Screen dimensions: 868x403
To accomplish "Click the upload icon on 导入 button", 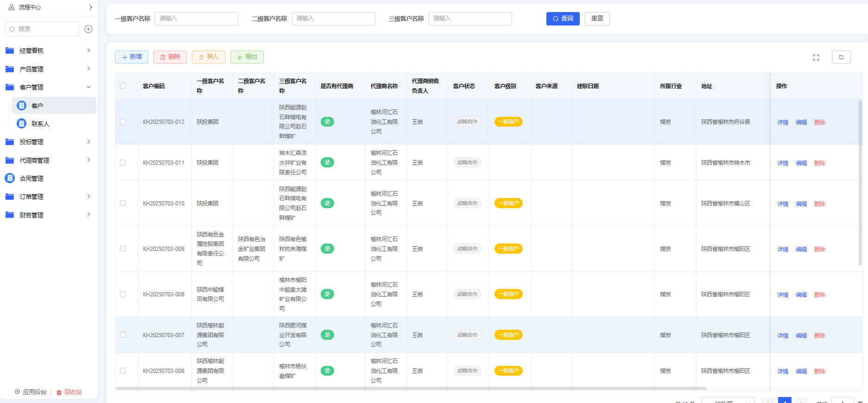I will click(201, 57).
